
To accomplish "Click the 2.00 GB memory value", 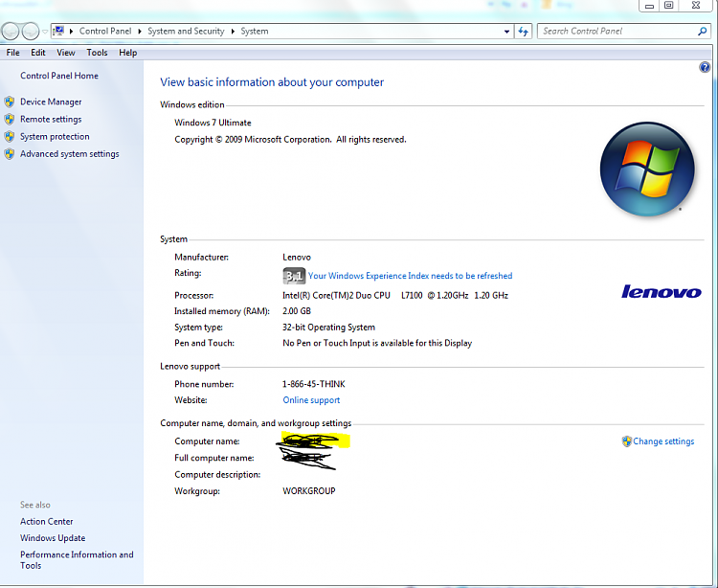I will pyautogui.click(x=297, y=311).
